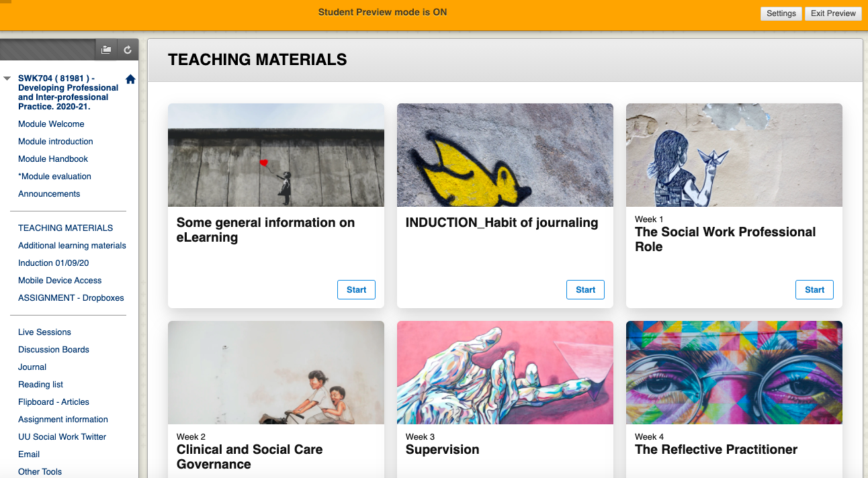The width and height of the screenshot is (868, 478).
Task: Open the SWK704 course title link
Action: pyautogui.click(x=68, y=93)
